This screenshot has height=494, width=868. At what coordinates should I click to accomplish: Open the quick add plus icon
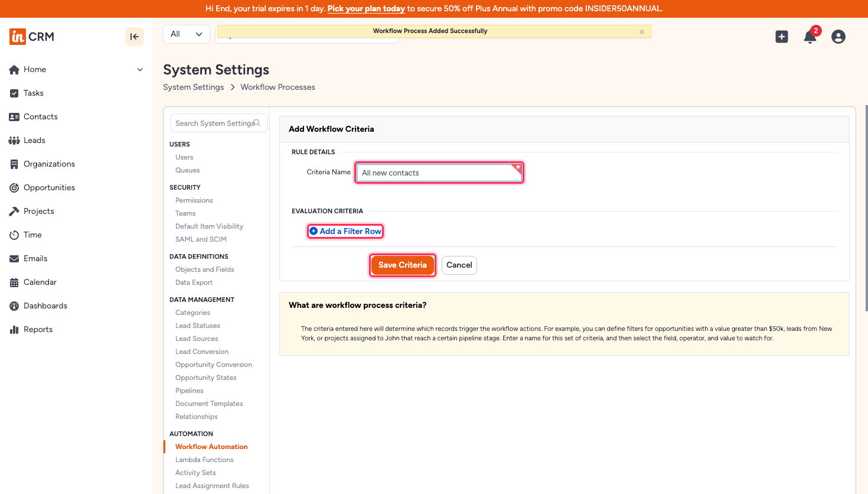click(x=782, y=37)
